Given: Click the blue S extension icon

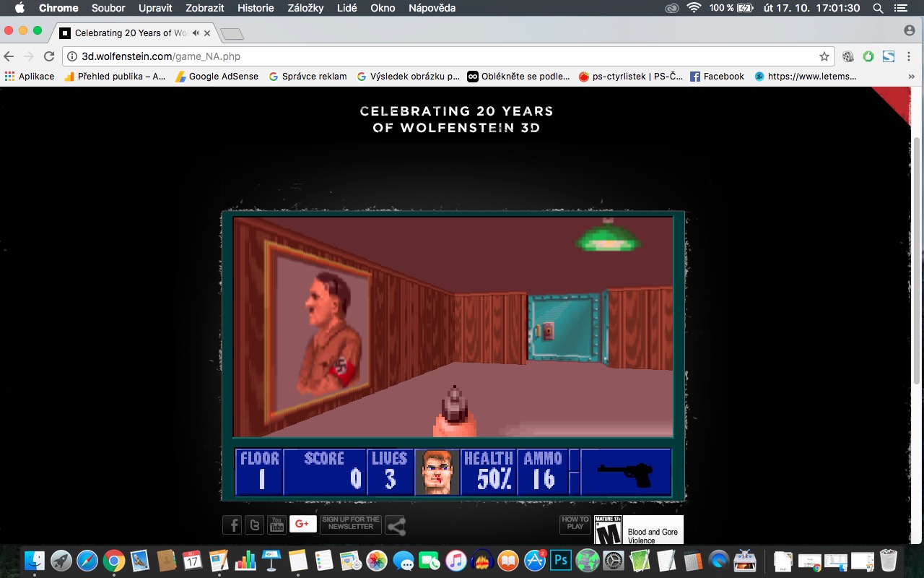Looking at the screenshot, I should (889, 56).
